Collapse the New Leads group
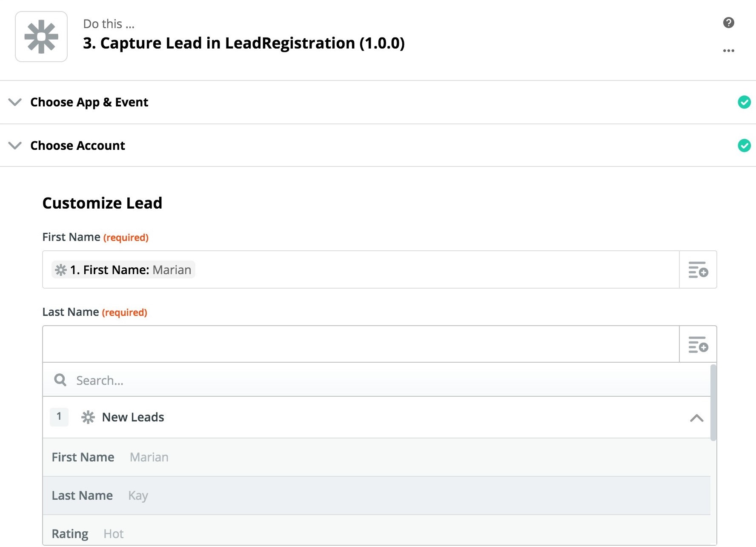The image size is (756, 547). [696, 418]
